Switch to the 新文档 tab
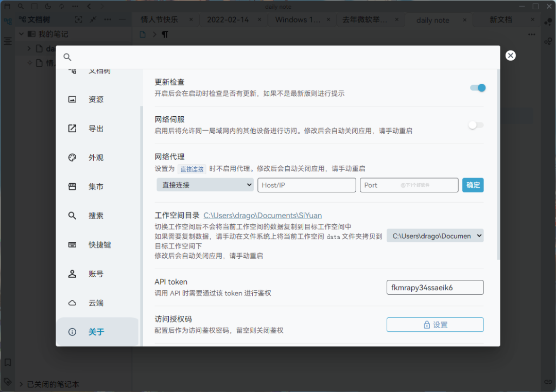Image resolution: width=556 pixels, height=392 pixels. (500, 20)
